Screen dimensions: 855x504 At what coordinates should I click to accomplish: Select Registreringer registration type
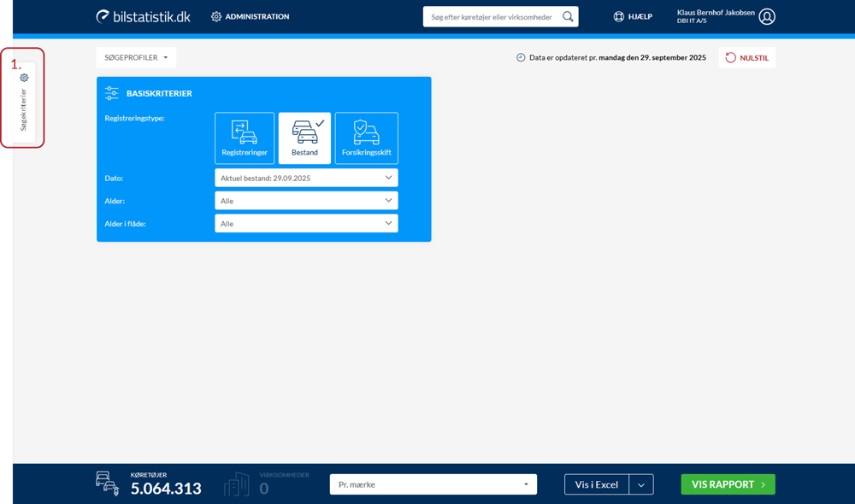click(x=245, y=138)
